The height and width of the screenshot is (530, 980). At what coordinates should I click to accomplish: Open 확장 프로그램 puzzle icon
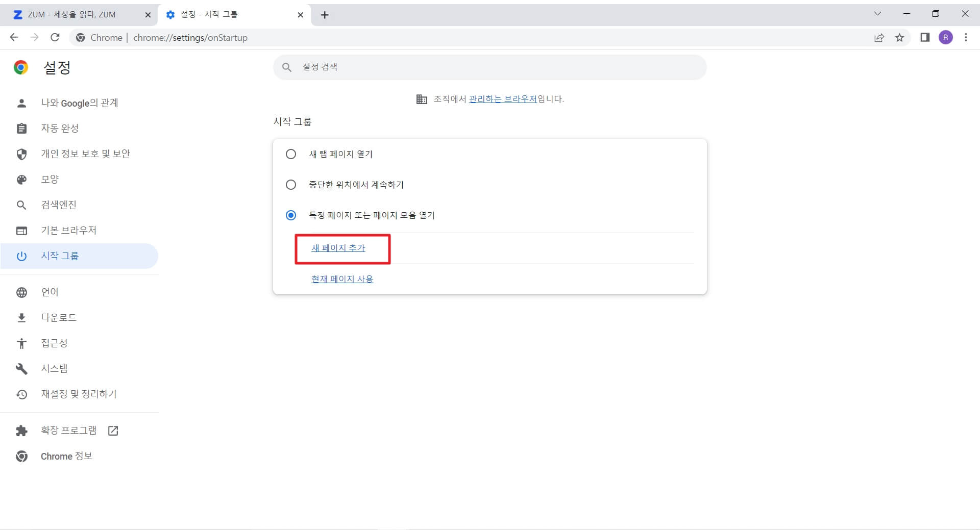click(x=22, y=430)
